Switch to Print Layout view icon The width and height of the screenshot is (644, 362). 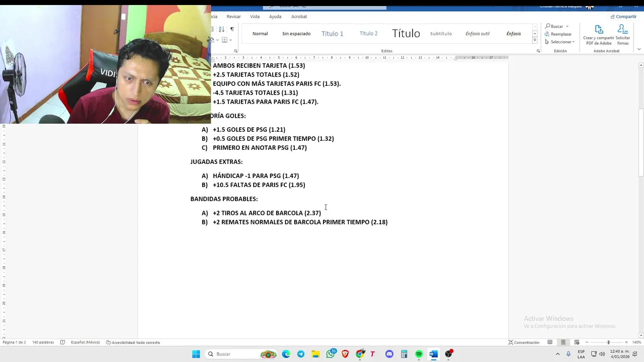(563, 342)
